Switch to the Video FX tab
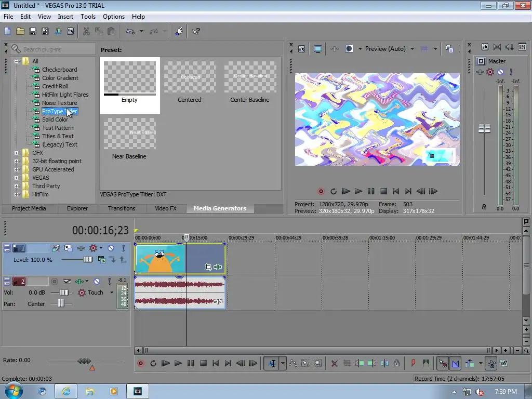Viewport: 532px width, 399px height. point(166,208)
